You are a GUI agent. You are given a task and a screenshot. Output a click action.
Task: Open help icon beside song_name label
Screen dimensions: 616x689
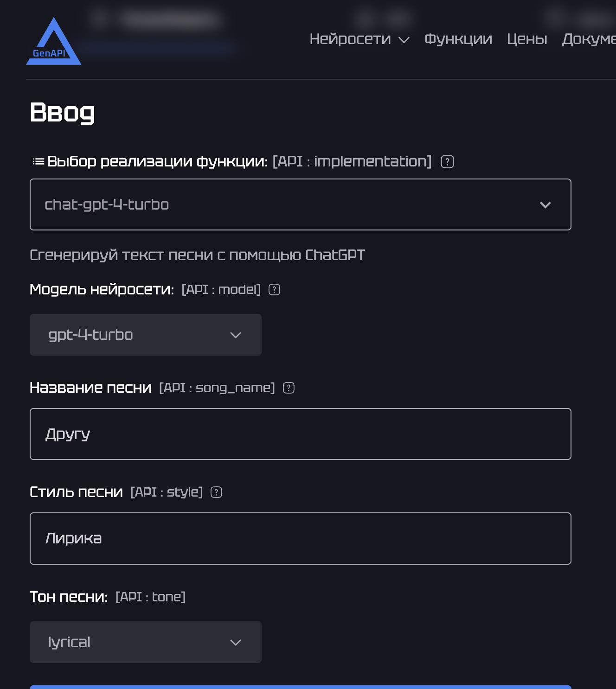pos(289,388)
